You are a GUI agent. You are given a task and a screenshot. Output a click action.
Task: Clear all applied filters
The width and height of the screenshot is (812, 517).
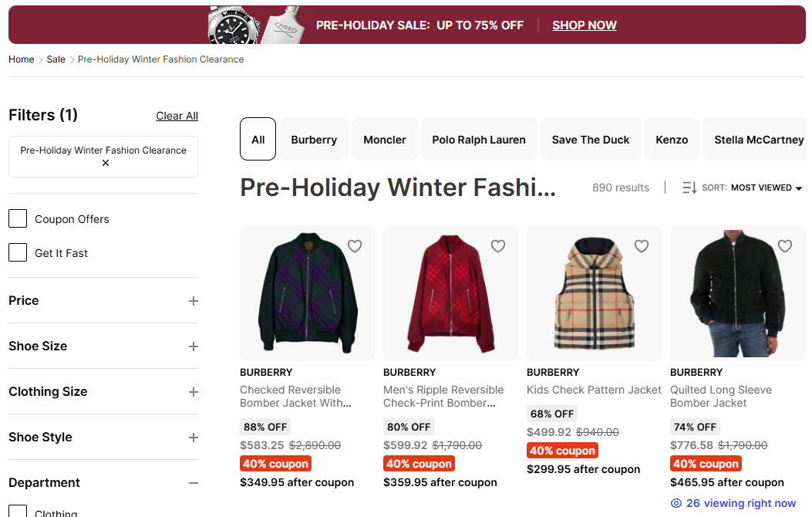(x=177, y=116)
